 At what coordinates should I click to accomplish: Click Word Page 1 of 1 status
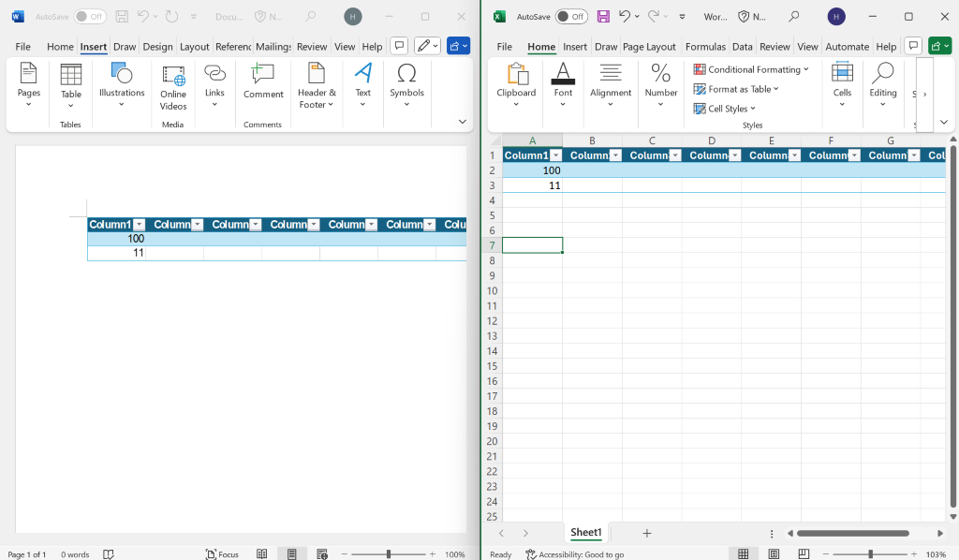pyautogui.click(x=27, y=554)
